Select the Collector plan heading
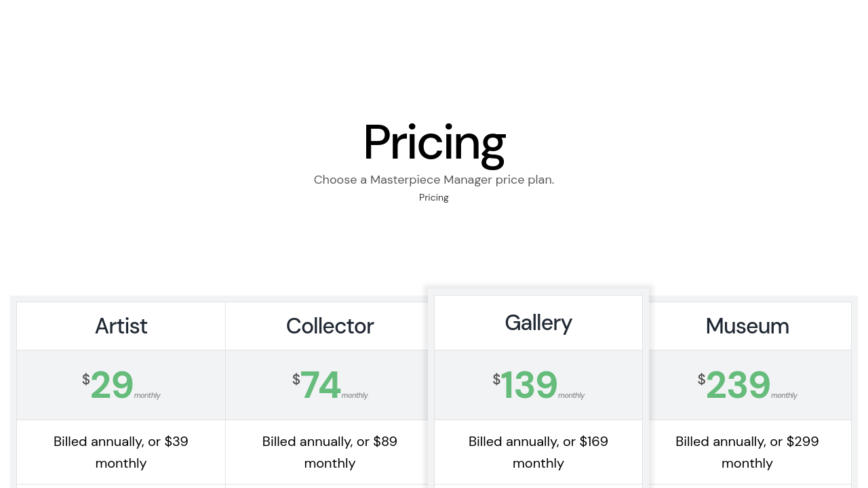Viewport: 868px width, 488px height. pos(330,326)
